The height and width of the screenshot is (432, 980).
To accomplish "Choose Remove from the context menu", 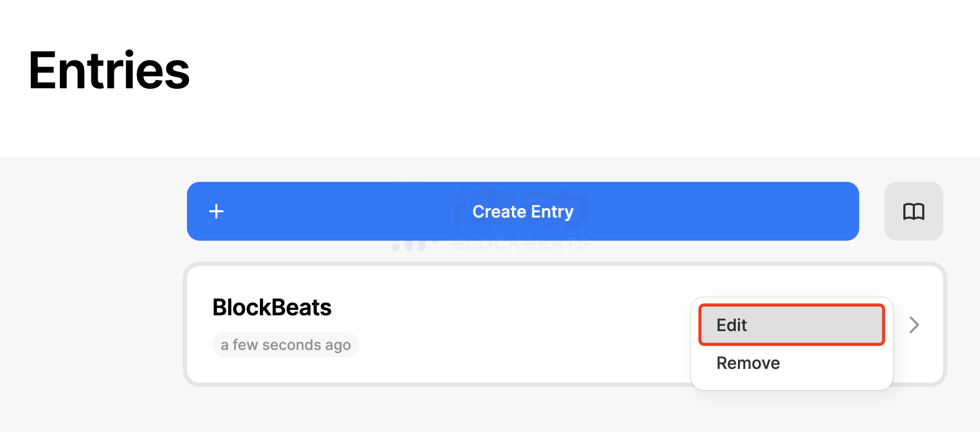I will [748, 363].
